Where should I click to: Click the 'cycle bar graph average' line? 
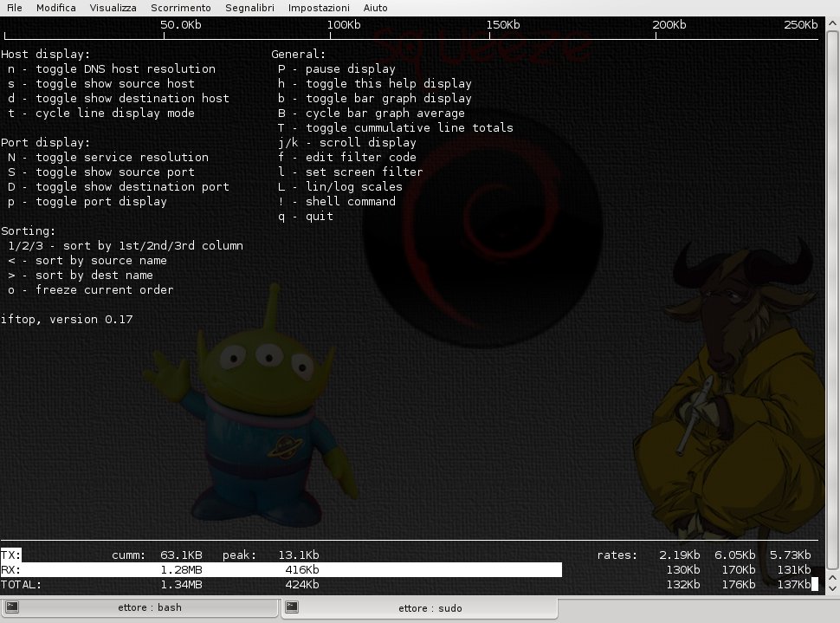pos(372,114)
